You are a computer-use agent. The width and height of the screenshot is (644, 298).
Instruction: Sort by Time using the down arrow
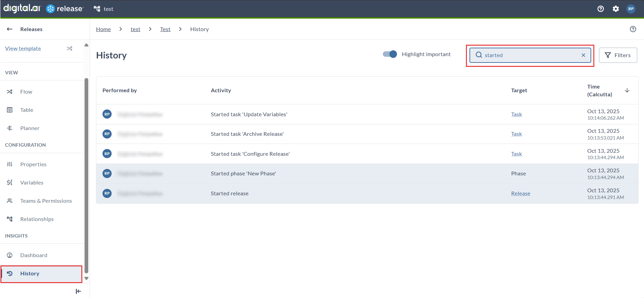coord(627,90)
